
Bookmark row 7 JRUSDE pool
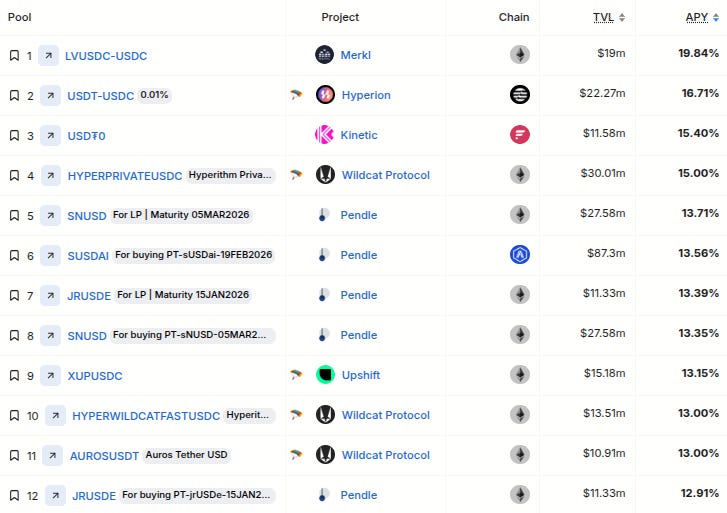coord(14,295)
